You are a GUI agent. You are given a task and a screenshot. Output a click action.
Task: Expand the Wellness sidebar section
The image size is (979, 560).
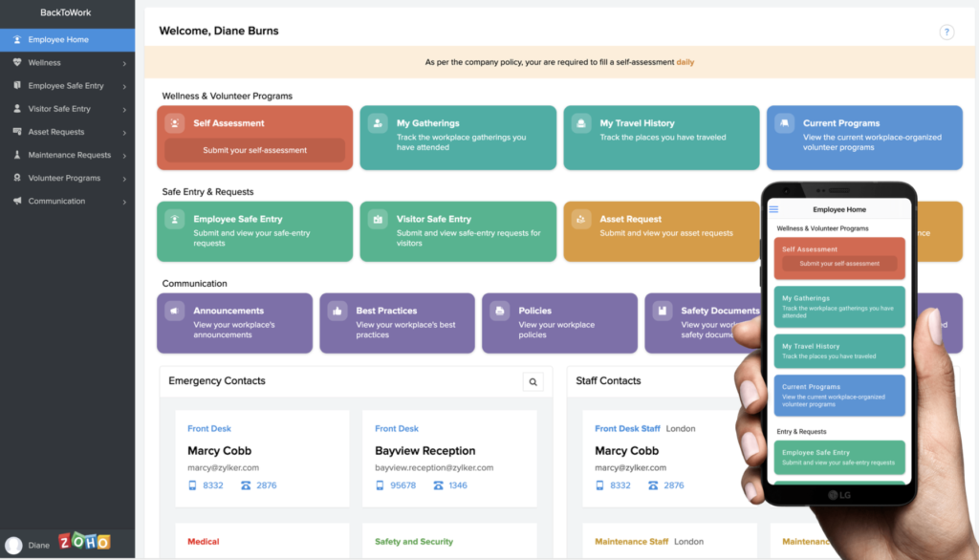click(x=124, y=63)
